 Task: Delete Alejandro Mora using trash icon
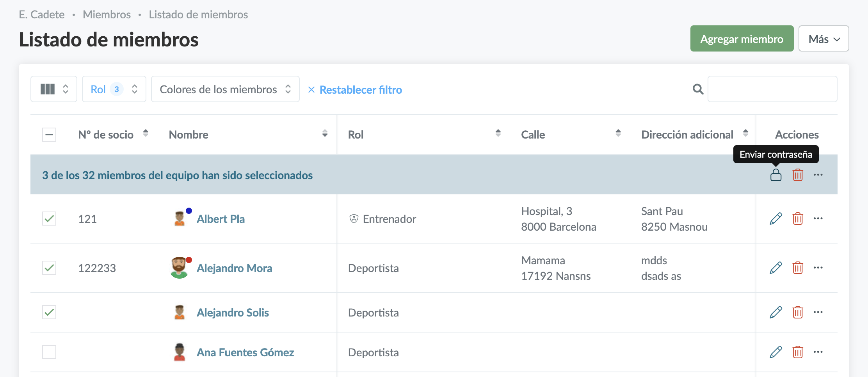point(797,268)
